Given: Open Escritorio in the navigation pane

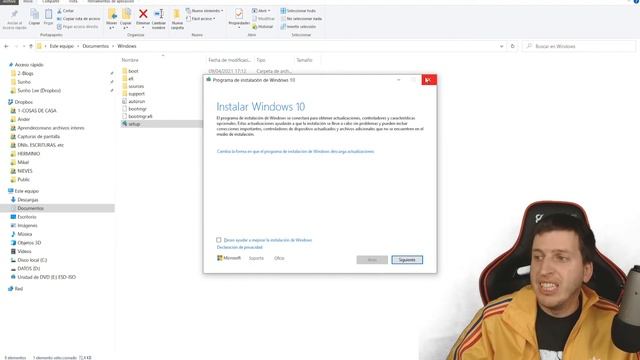Looking at the screenshot, I should (x=27, y=217).
